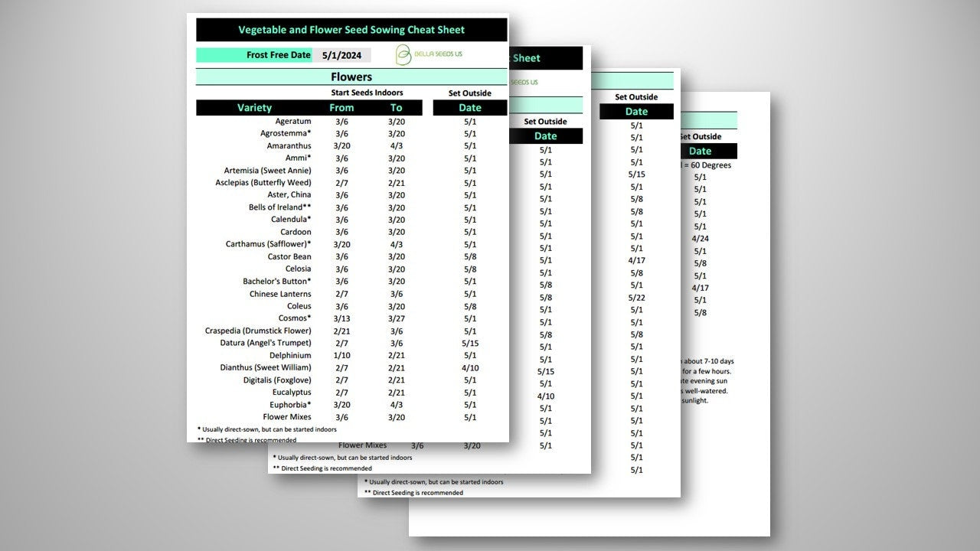Select the Start Seeds Indoors heading
Screen dimensions: 980x551
tap(367, 93)
